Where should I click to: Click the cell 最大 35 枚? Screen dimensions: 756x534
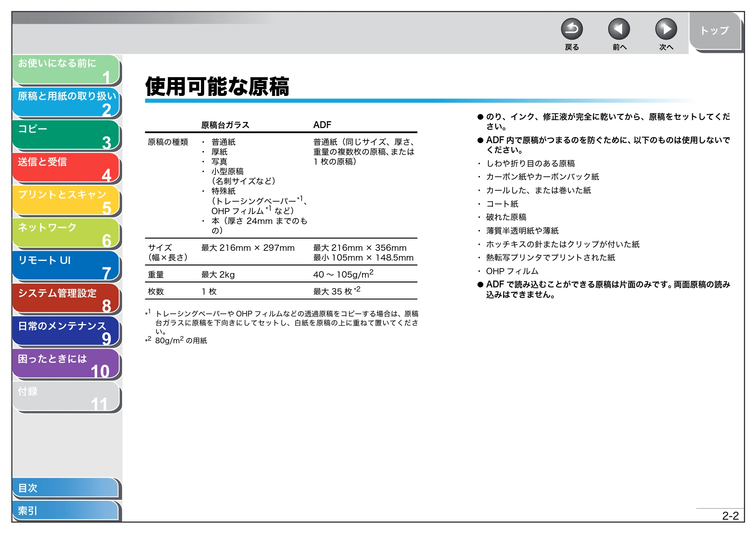pyautogui.click(x=336, y=291)
